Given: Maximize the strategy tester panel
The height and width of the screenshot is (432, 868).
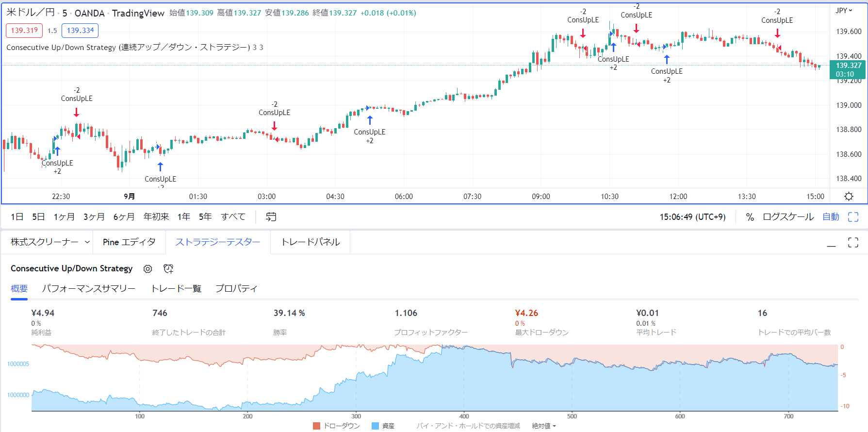Looking at the screenshot, I should [853, 242].
